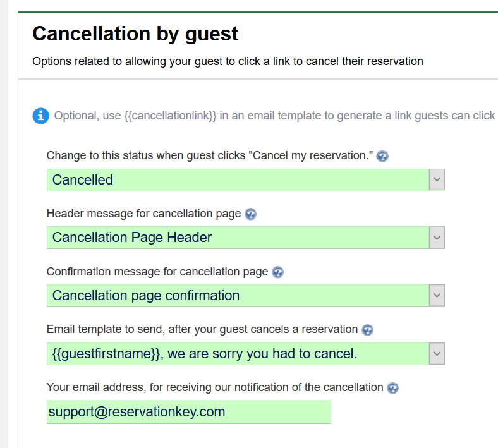Open arrow of guestfirstname email template dropdown

point(437,354)
